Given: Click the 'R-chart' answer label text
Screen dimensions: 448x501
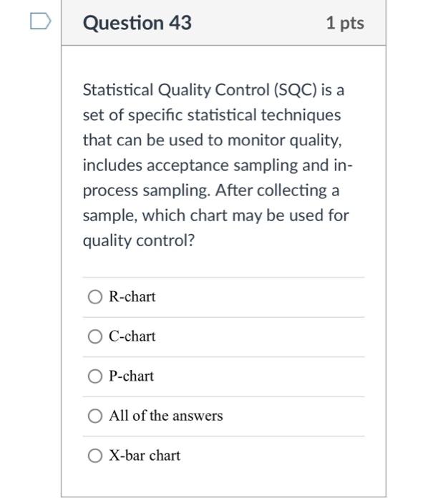Looking at the screenshot, I should pos(132,296).
